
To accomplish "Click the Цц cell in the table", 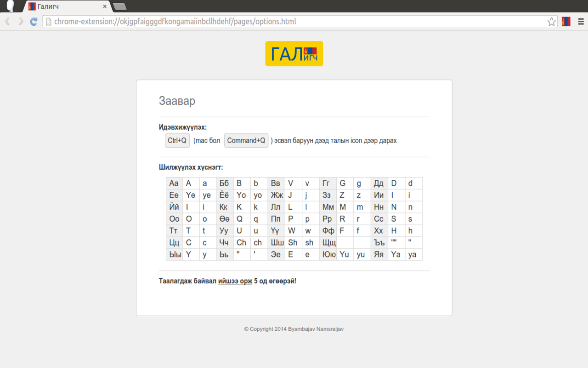I will (175, 243).
